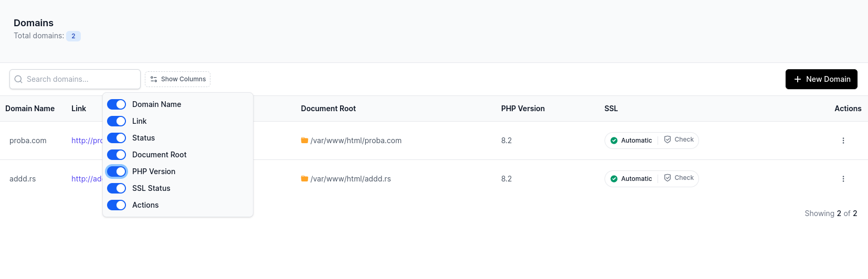Click shield icon in addd.rs SSL row

click(x=668, y=178)
